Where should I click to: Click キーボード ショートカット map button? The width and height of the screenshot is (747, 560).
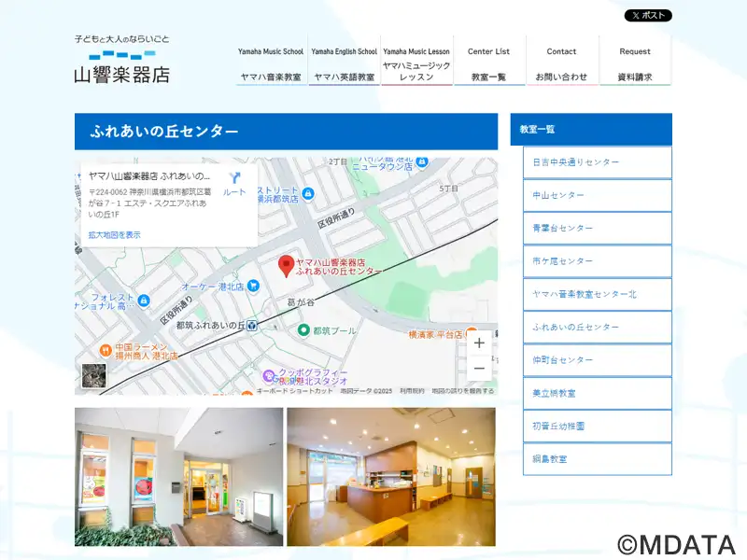294,391
